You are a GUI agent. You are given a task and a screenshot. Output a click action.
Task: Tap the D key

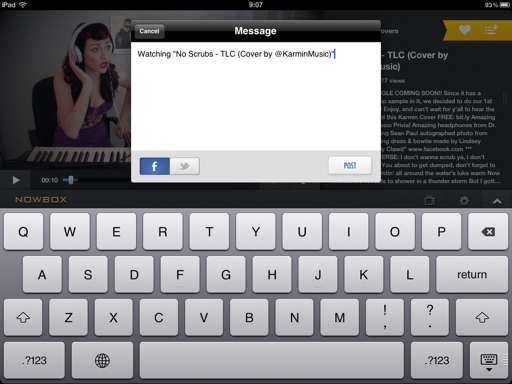[x=134, y=275]
